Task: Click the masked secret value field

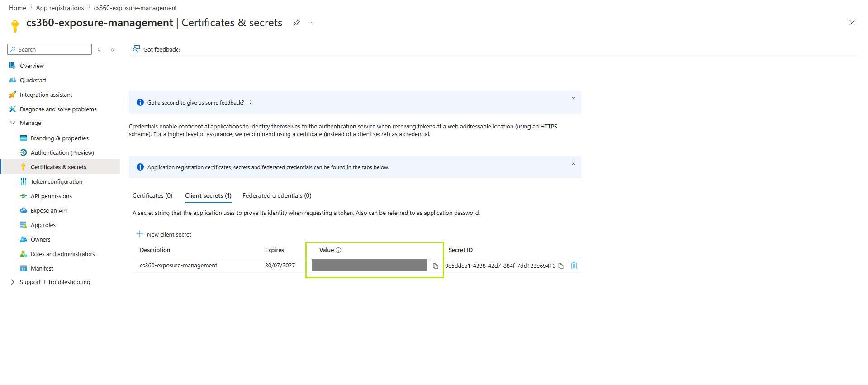Action: [370, 266]
